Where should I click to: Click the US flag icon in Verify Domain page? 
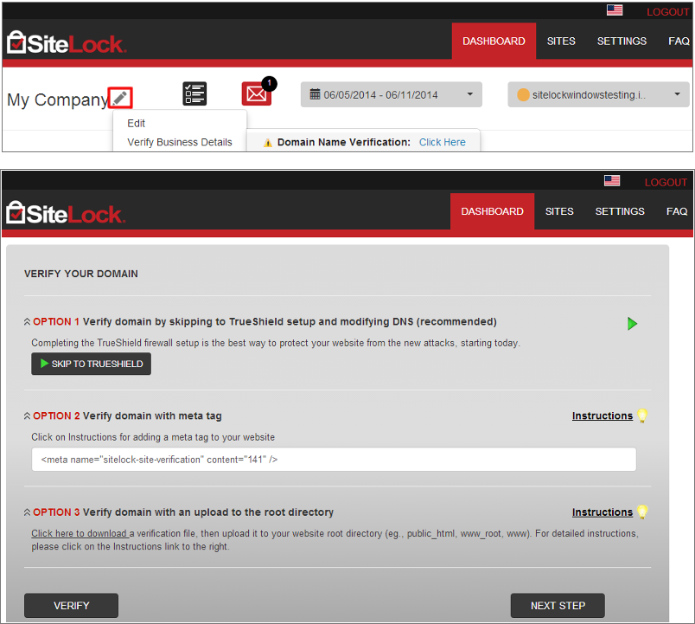point(612,181)
